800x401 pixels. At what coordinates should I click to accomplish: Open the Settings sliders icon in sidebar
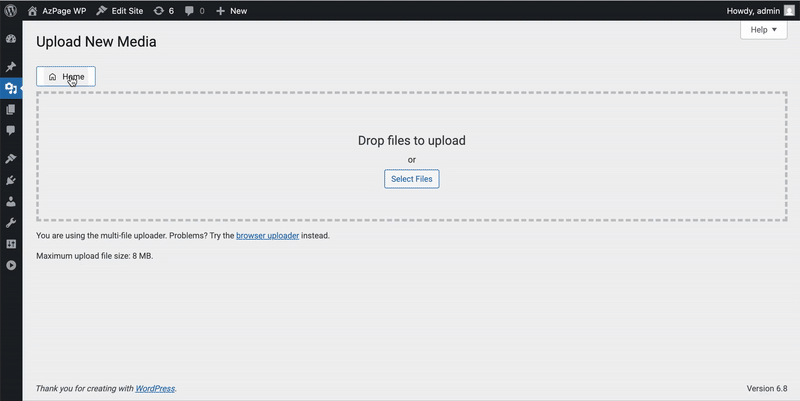(11, 244)
